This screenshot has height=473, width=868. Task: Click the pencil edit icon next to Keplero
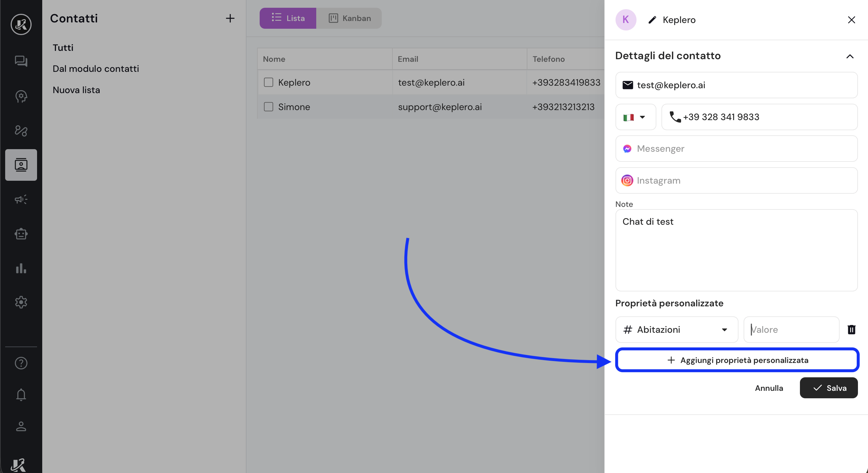[652, 20]
